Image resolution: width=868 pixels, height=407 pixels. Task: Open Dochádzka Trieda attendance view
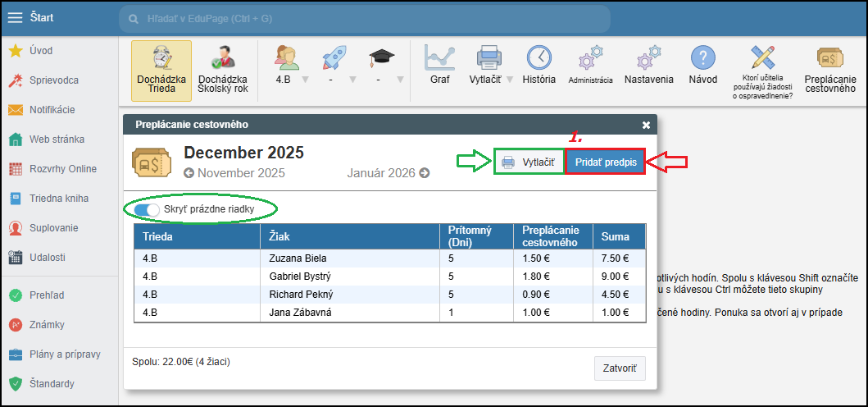point(161,71)
